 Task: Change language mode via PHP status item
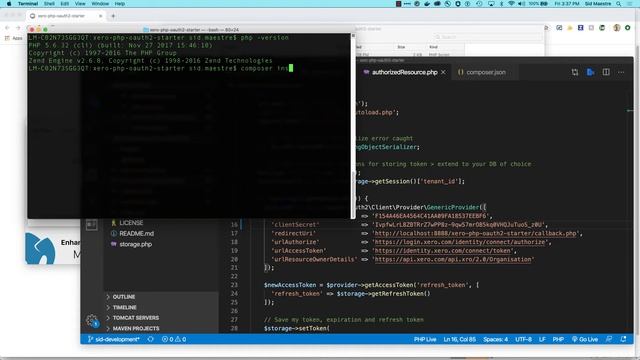558,340
